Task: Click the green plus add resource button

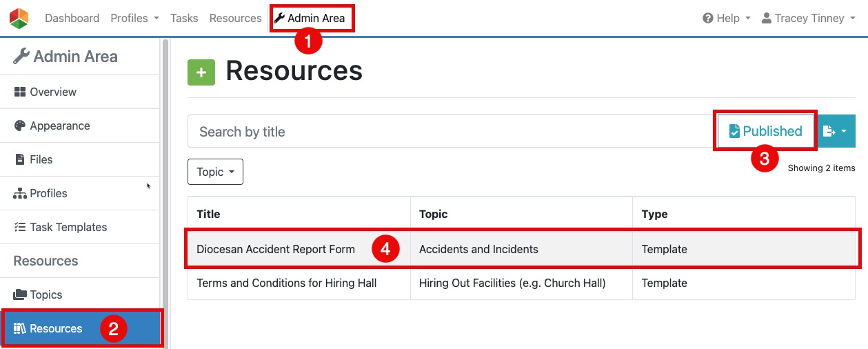Action: click(x=201, y=72)
